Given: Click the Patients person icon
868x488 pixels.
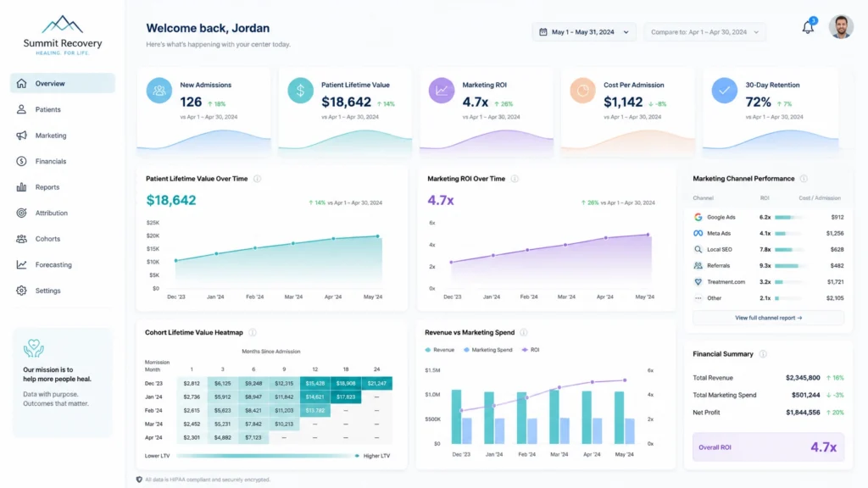Looking at the screenshot, I should (21, 109).
